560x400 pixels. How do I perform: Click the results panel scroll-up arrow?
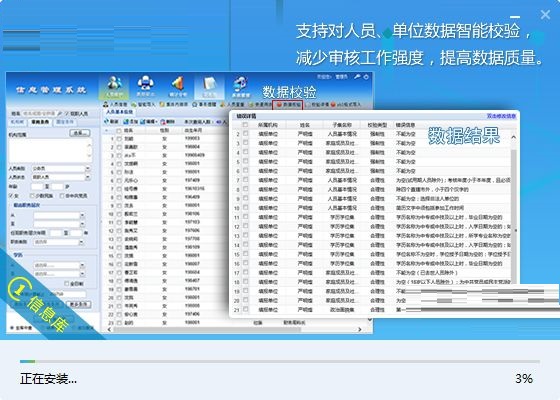tap(514, 137)
